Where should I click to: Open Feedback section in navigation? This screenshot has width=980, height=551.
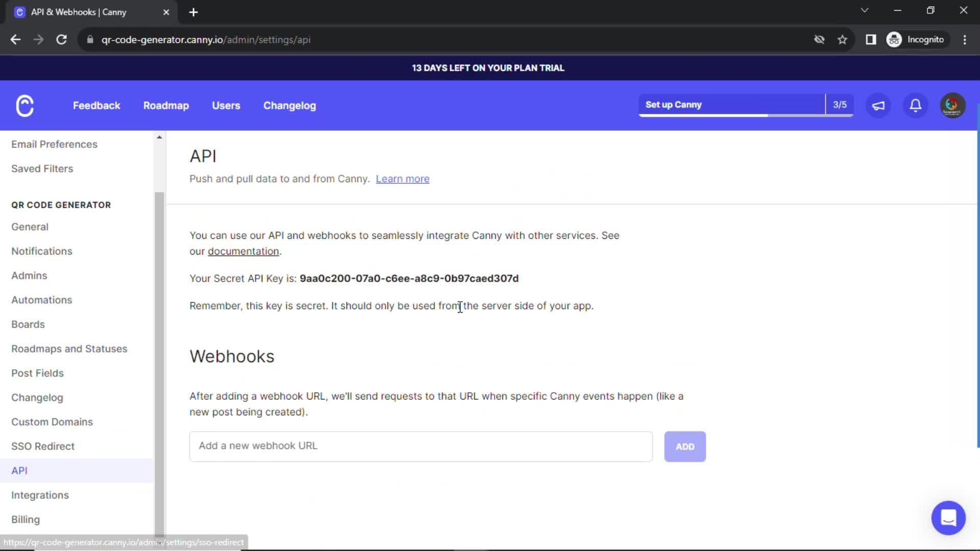pyautogui.click(x=96, y=106)
